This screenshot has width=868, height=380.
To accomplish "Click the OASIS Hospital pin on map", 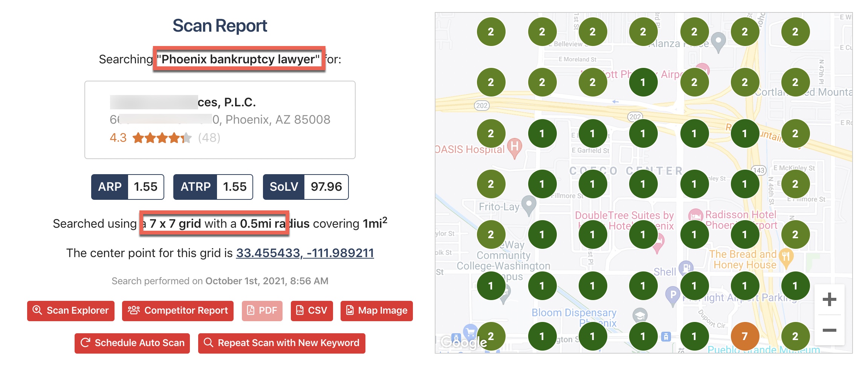I will coord(515,147).
